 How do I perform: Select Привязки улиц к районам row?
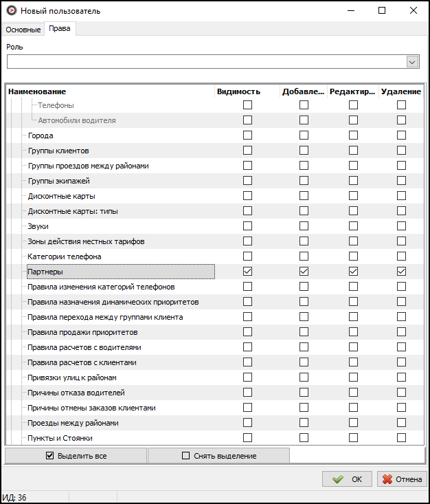tap(72, 377)
